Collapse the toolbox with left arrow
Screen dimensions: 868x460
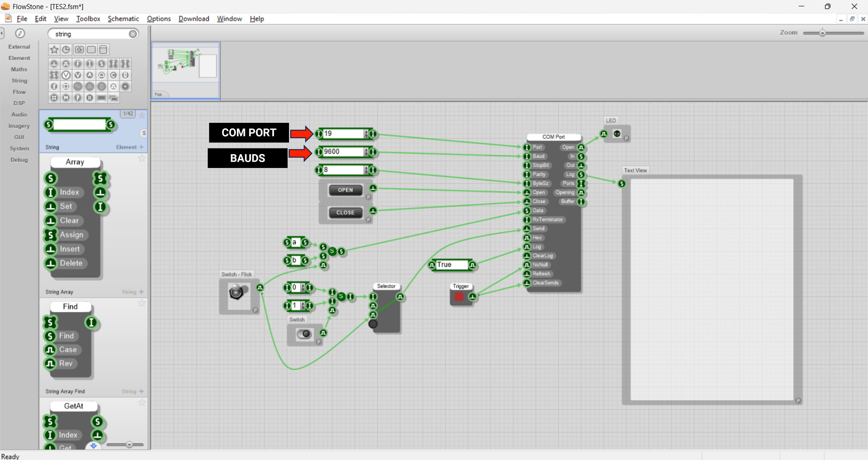pos(2,33)
